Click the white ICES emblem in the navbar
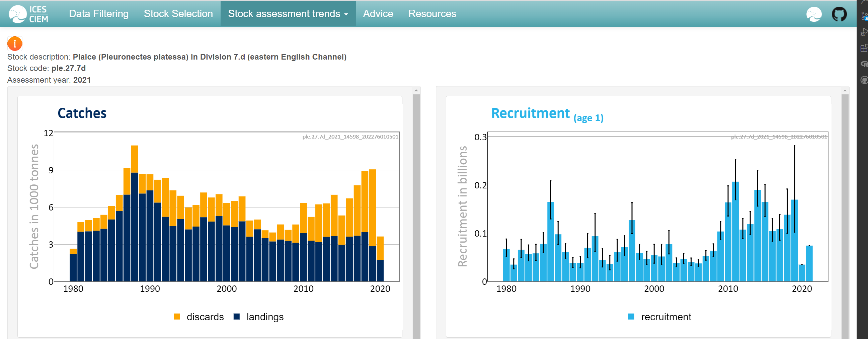Viewport: 868px width, 339px height. (814, 13)
